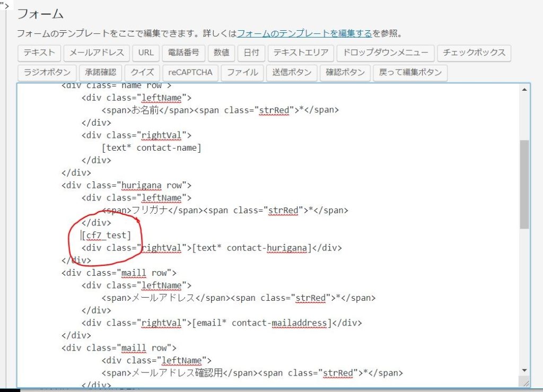Insert a チェックボックス tag
The height and width of the screenshot is (392, 543).
[475, 53]
